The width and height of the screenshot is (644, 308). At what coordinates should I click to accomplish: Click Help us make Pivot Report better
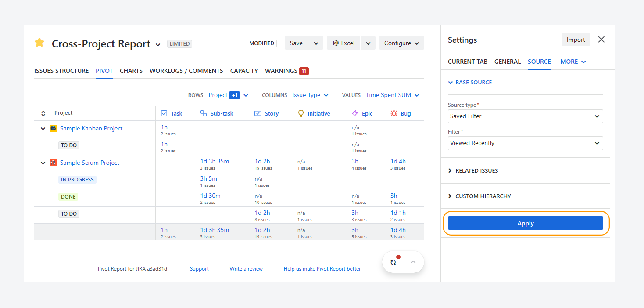322,269
